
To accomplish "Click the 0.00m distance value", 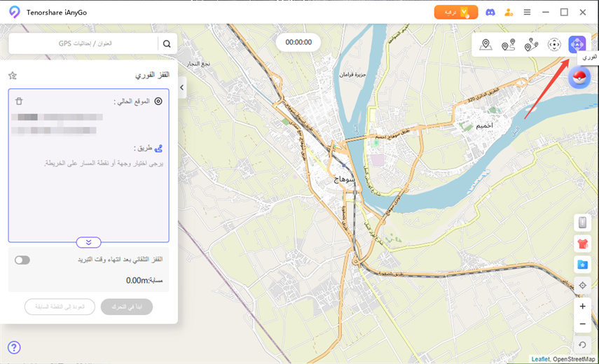I will 137,281.
